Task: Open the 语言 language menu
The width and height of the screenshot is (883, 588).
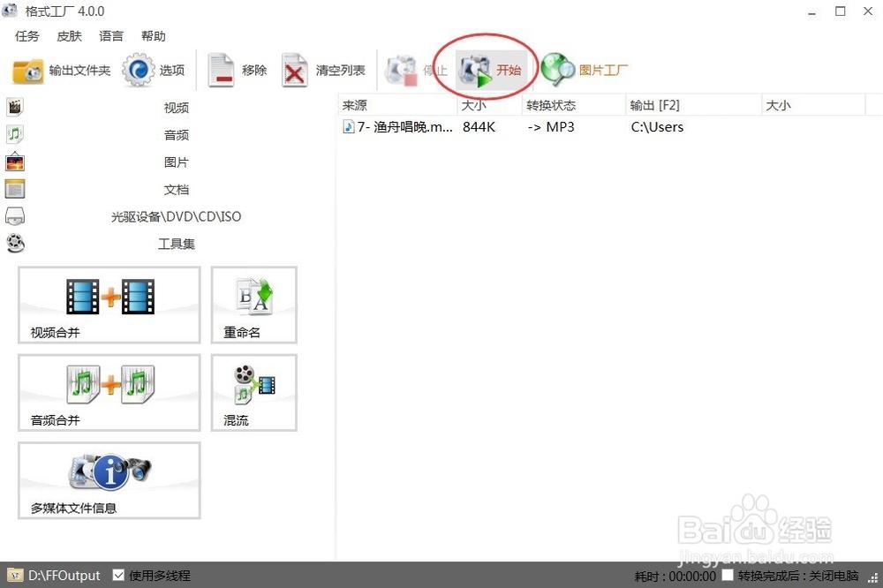Action: [x=110, y=36]
